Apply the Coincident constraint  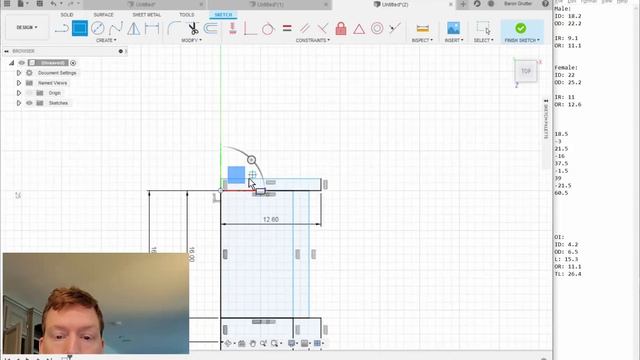(x=250, y=29)
